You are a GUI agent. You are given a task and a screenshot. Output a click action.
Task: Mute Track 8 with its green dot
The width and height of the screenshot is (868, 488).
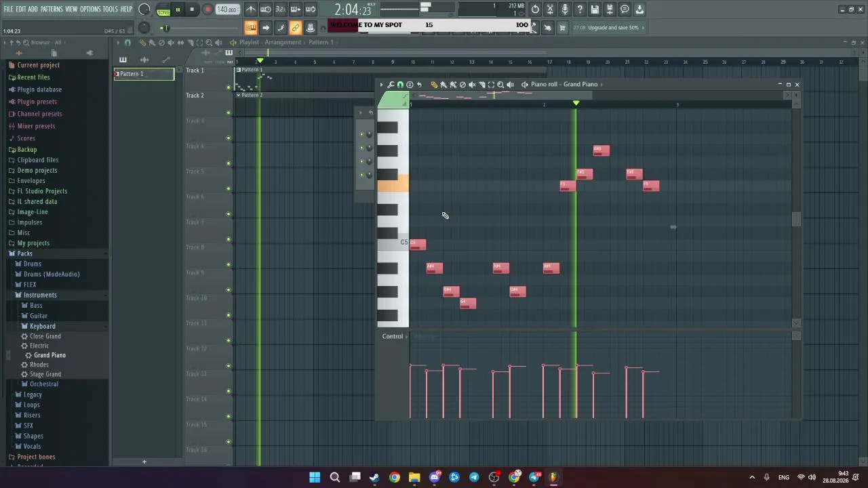tap(229, 264)
